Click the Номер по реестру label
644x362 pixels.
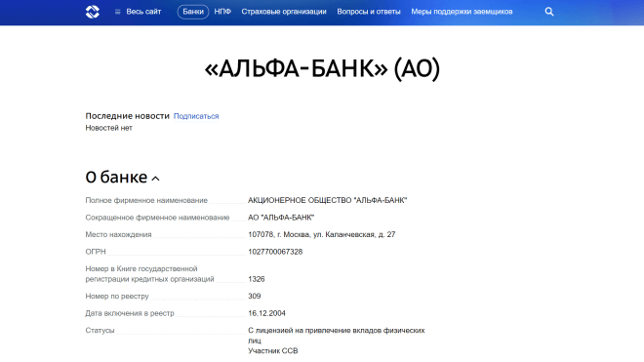117,297
